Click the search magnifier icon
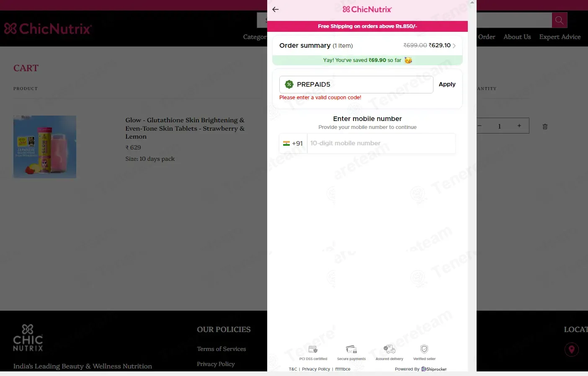The height and width of the screenshot is (376, 588). (559, 20)
